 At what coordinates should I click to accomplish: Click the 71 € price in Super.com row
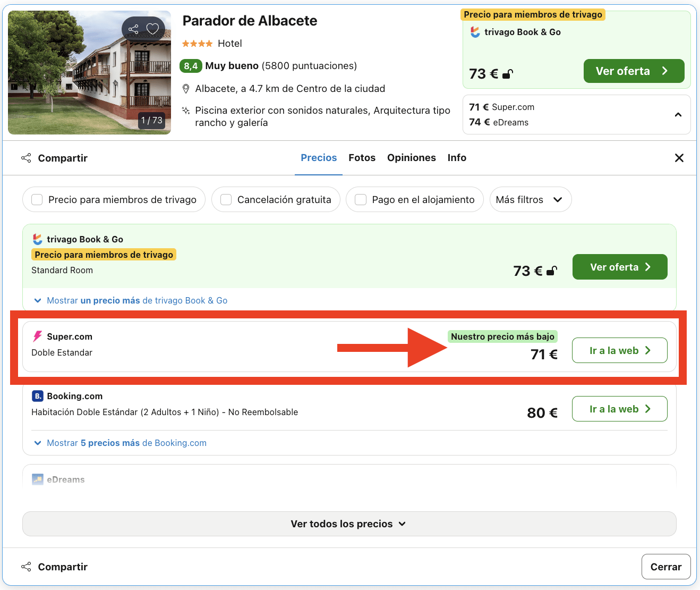click(x=544, y=355)
